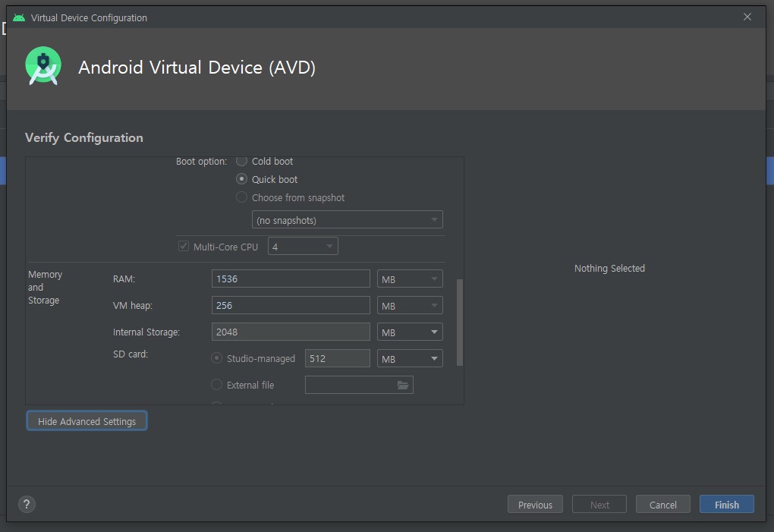Viewport: 774px width, 532px height.
Task: Click the Next button
Action: 599,505
